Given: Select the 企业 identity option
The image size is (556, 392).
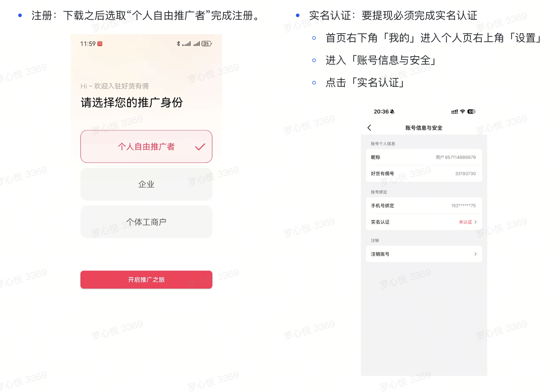Looking at the screenshot, I should [x=146, y=184].
